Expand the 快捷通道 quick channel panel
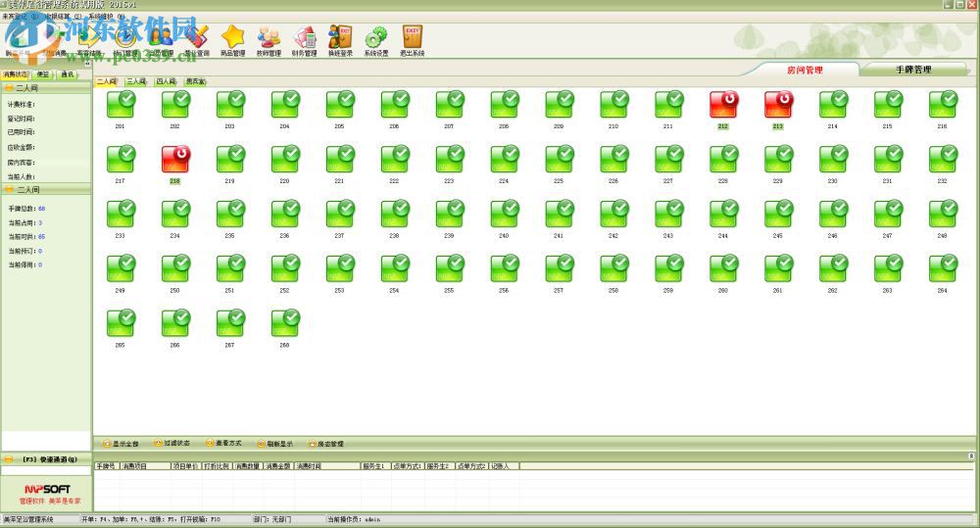980x528 pixels. click(x=46, y=459)
